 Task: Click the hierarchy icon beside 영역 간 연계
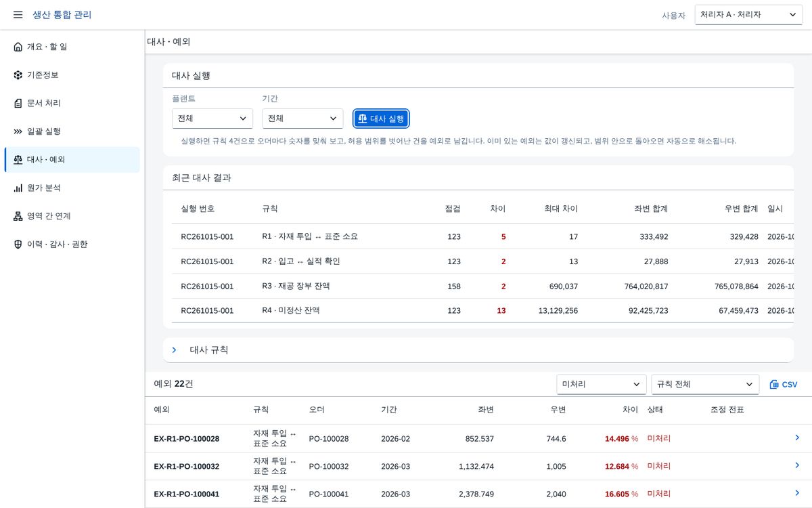(x=18, y=216)
